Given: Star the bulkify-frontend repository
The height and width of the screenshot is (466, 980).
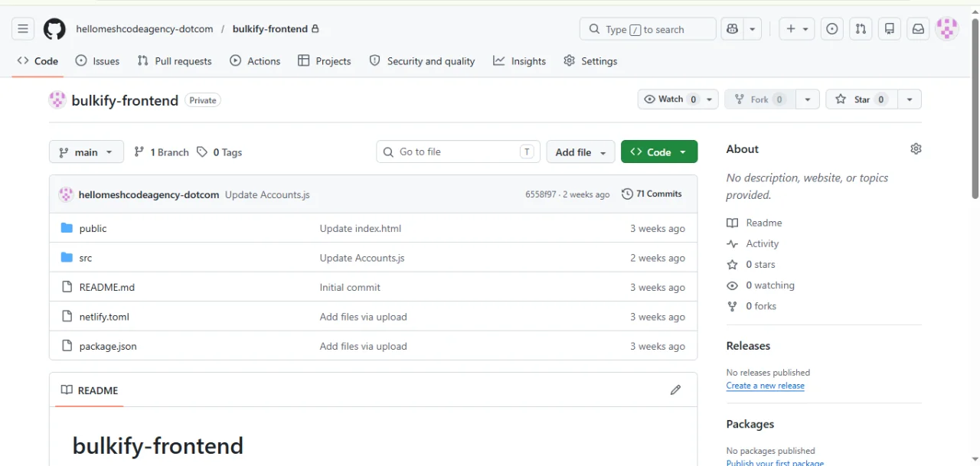Looking at the screenshot, I should coord(861,99).
